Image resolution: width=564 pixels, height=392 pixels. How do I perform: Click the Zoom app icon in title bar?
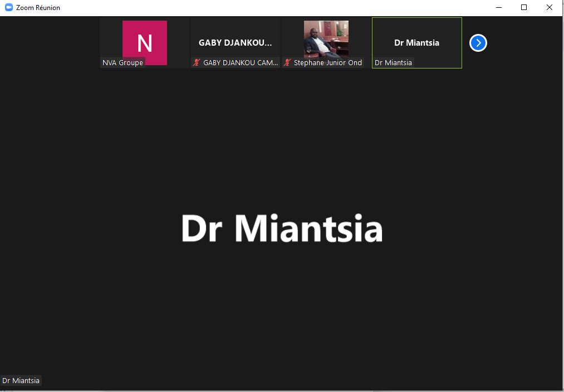(x=9, y=7)
